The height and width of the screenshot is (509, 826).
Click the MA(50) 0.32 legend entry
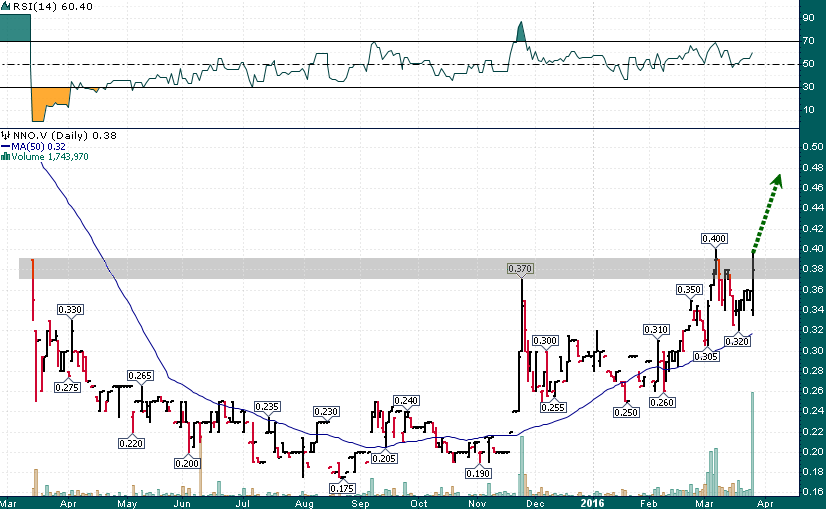pos(34,146)
